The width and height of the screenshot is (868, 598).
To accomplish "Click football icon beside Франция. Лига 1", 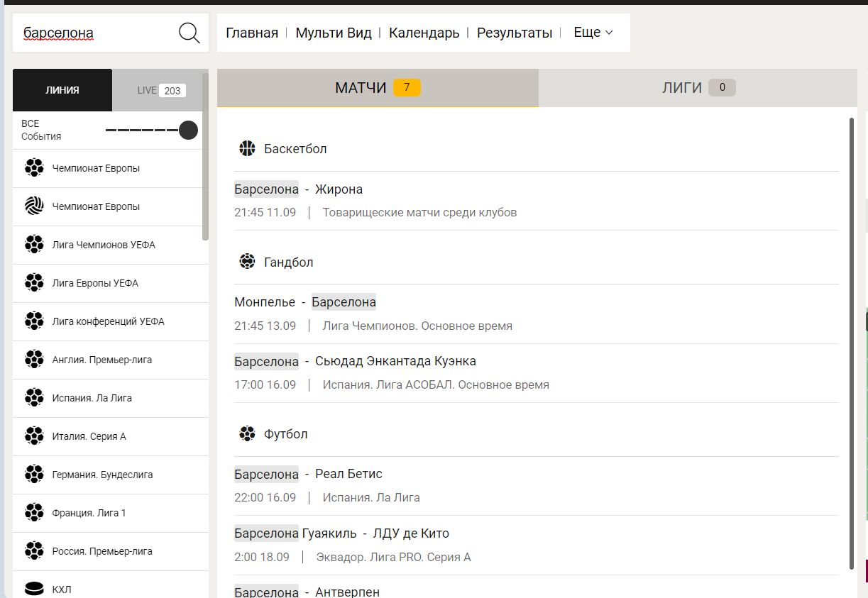I will pyautogui.click(x=34, y=513).
